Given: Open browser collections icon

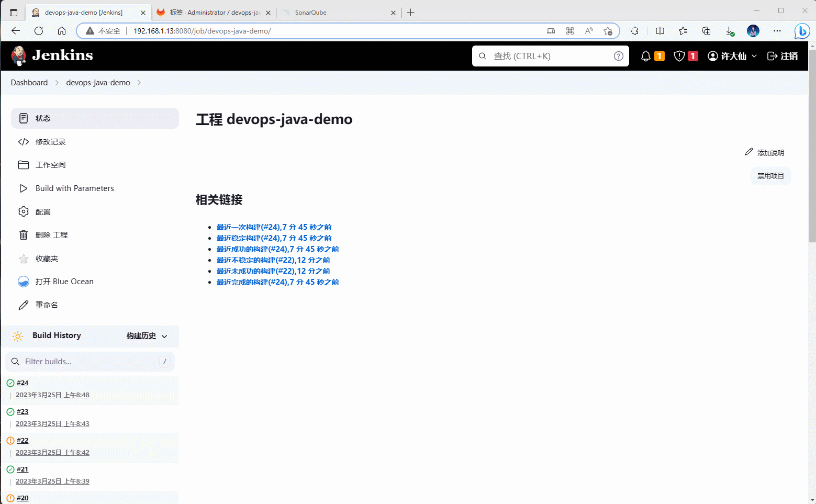Looking at the screenshot, I should pyautogui.click(x=706, y=31).
